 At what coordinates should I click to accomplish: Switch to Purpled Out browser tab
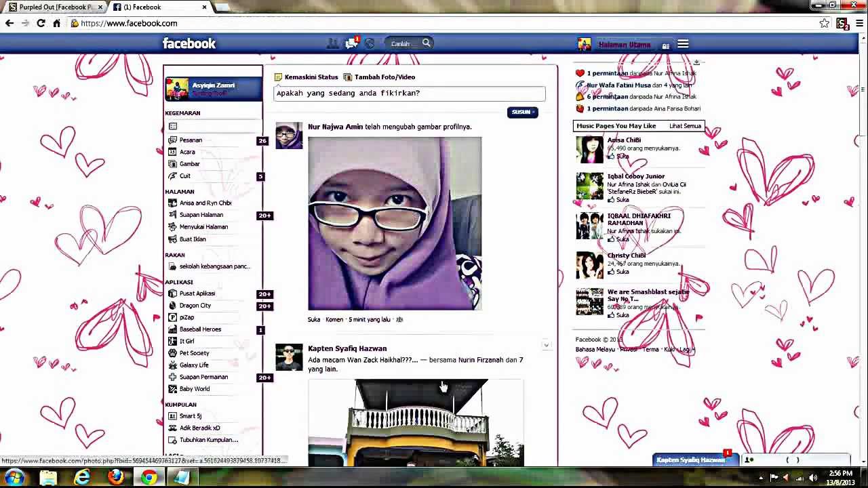pyautogui.click(x=56, y=7)
